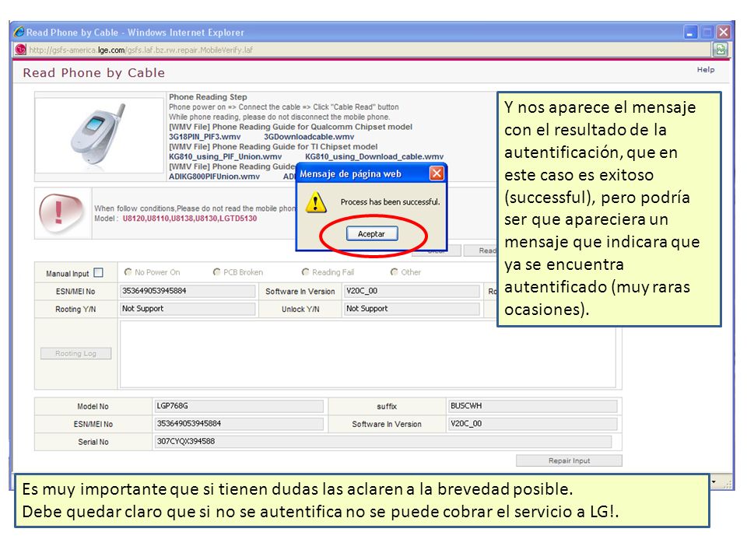Click the flip phone image thumbnail
Screen dimensions: 747x560
click(x=99, y=135)
